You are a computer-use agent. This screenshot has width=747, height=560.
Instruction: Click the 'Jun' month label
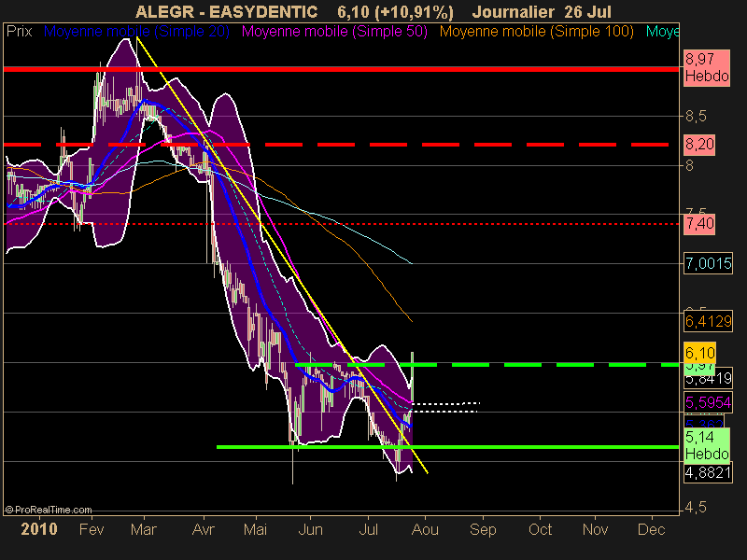310,529
